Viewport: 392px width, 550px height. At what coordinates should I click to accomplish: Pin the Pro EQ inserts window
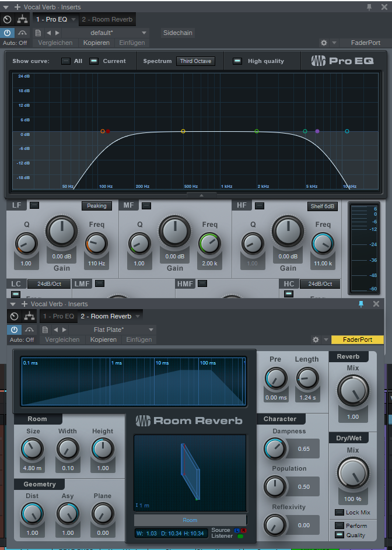tap(369, 7)
